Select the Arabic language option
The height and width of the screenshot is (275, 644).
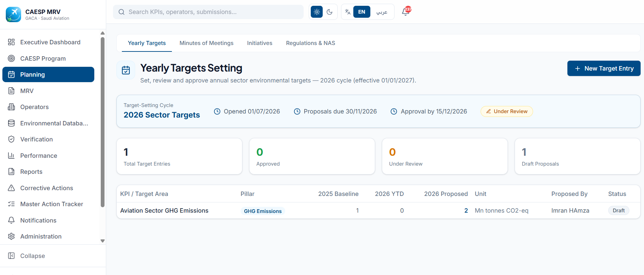coord(382,12)
